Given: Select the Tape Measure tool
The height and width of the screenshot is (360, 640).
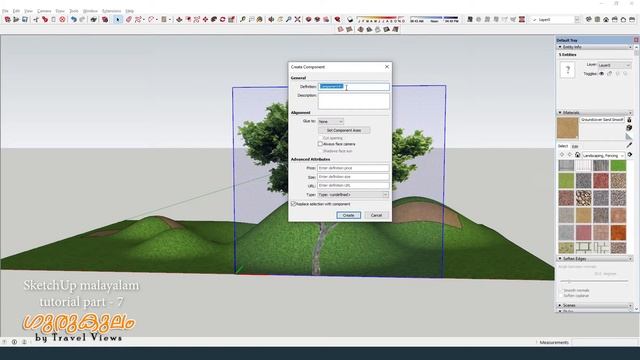Looking at the screenshot, I should (242, 19).
